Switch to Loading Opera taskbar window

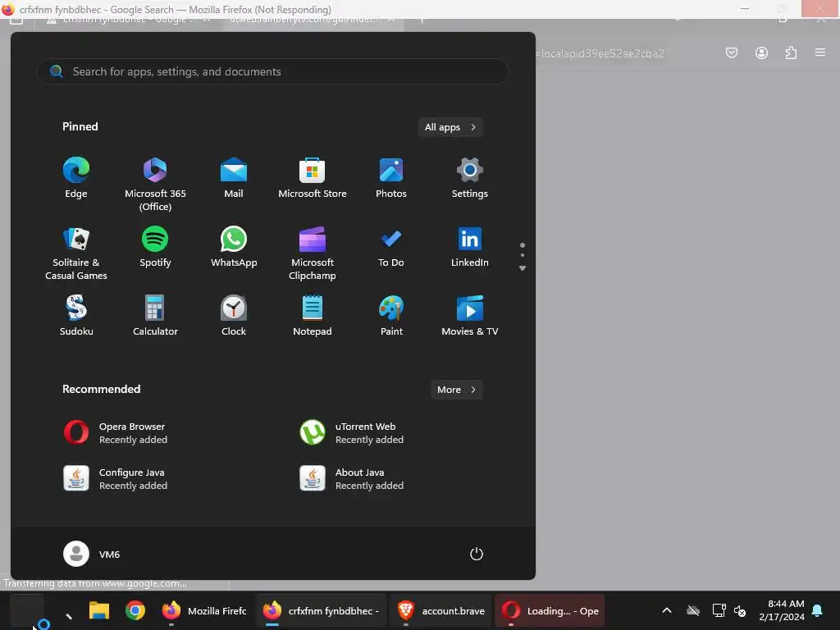550,610
